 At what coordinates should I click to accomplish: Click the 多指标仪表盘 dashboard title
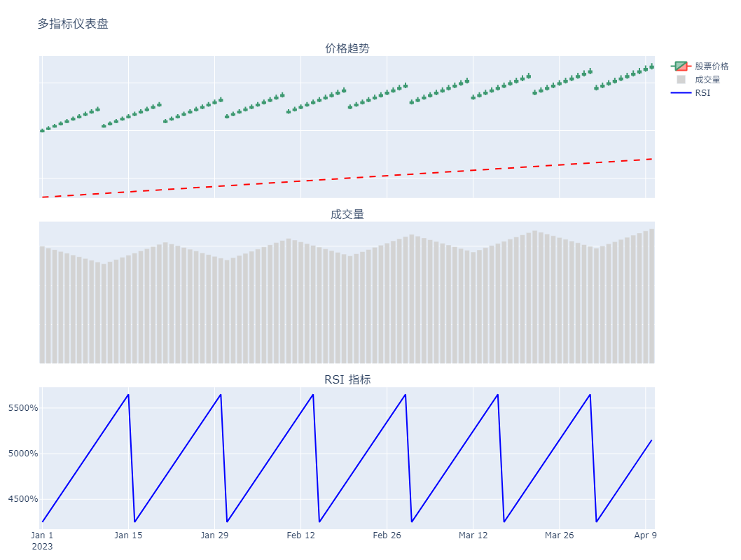click(x=73, y=24)
